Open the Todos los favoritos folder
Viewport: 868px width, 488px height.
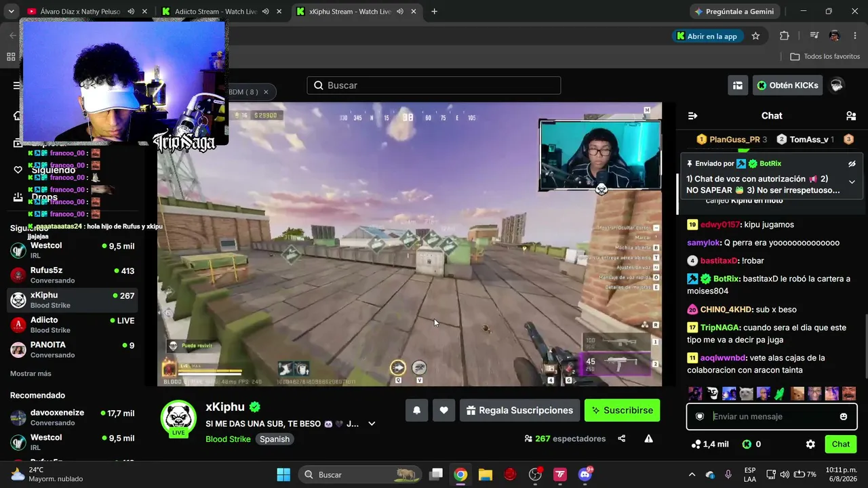point(825,57)
